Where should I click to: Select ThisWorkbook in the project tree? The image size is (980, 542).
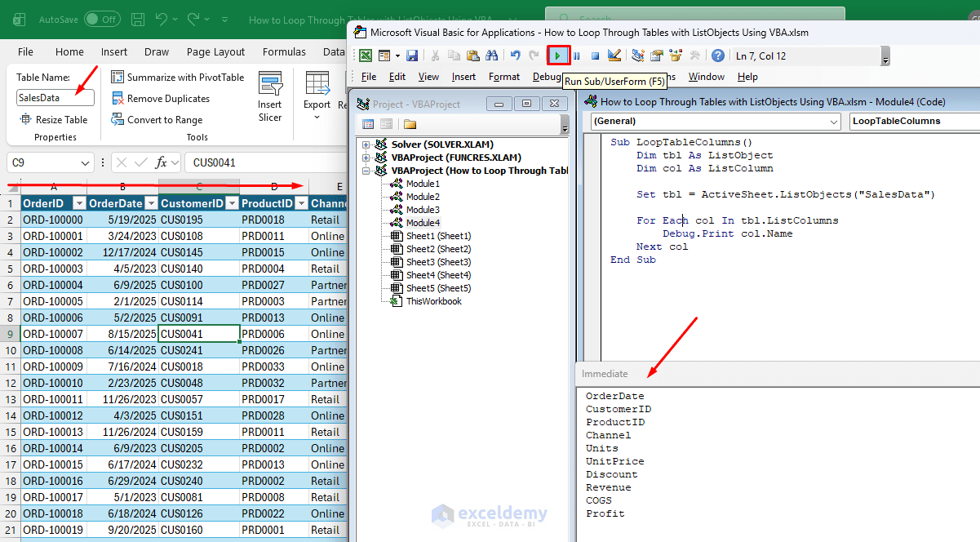click(x=433, y=301)
